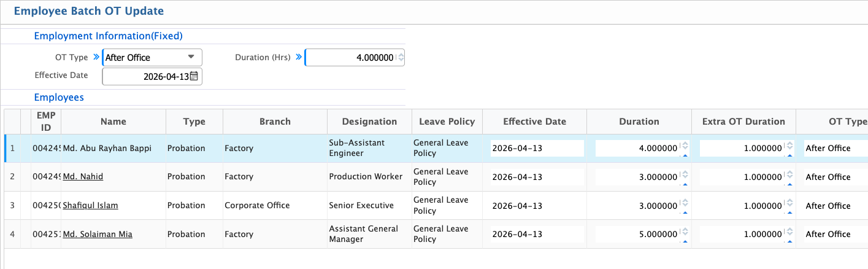Open the Effective Date calendar picker icon
Screen dimensions: 868x269
click(x=194, y=77)
